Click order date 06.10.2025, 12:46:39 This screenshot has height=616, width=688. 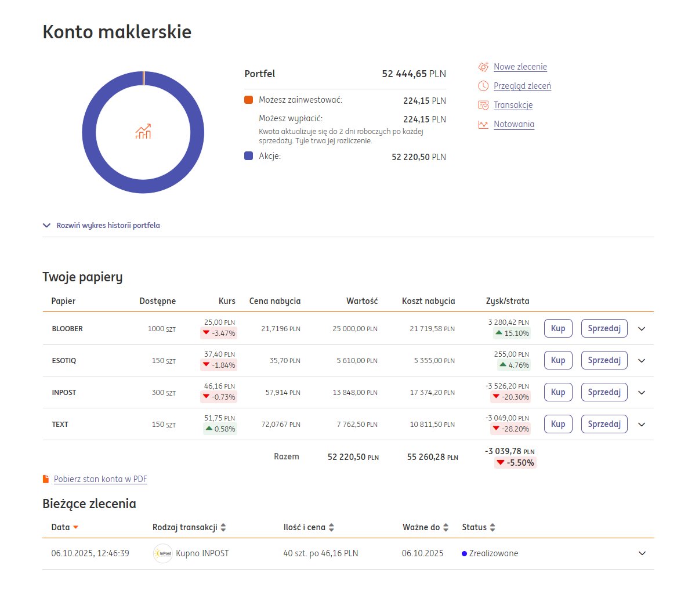pyautogui.click(x=90, y=553)
